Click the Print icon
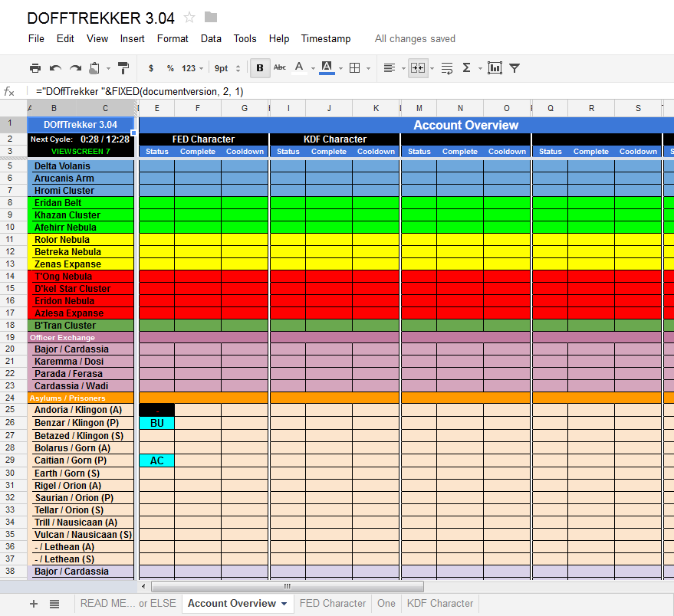The width and height of the screenshot is (674, 616). point(35,68)
